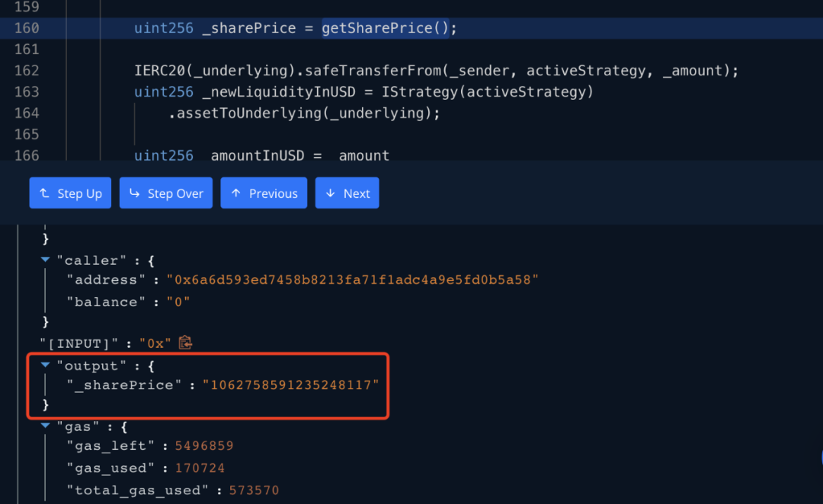
Task: Copy the [INPUT] value using clipboard icon
Action: tap(185, 343)
